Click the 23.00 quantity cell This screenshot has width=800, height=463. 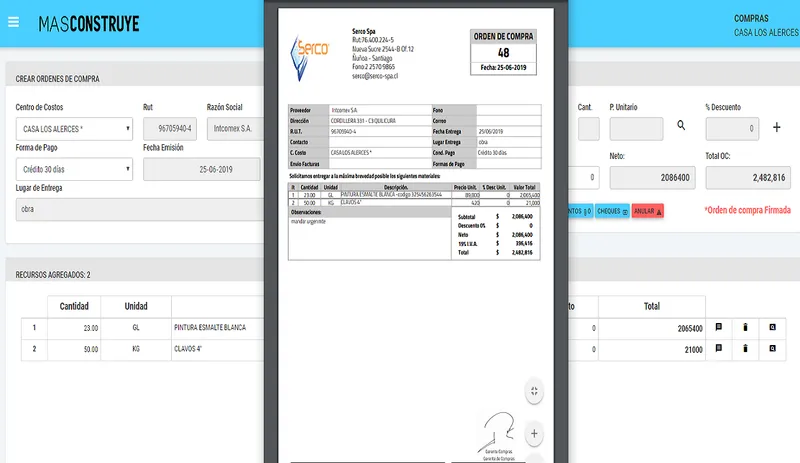[74, 328]
